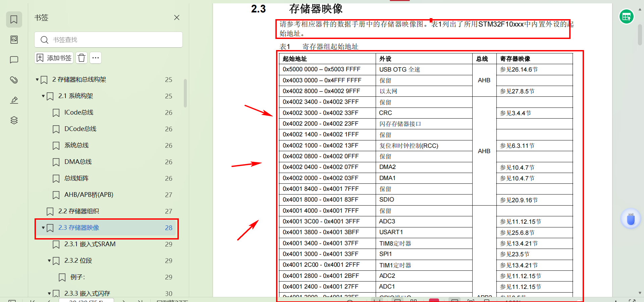Jump to bookmark '2.2 存储器组织'
Image resolution: width=644 pixels, height=302 pixels.
pyautogui.click(x=79, y=211)
